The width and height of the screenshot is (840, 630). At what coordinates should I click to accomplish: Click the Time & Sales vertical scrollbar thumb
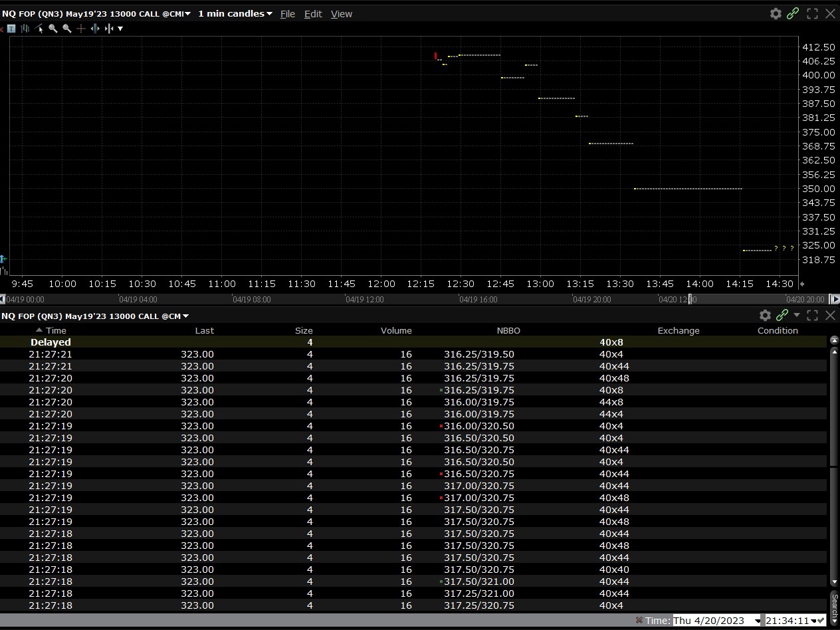pyautogui.click(x=835, y=405)
